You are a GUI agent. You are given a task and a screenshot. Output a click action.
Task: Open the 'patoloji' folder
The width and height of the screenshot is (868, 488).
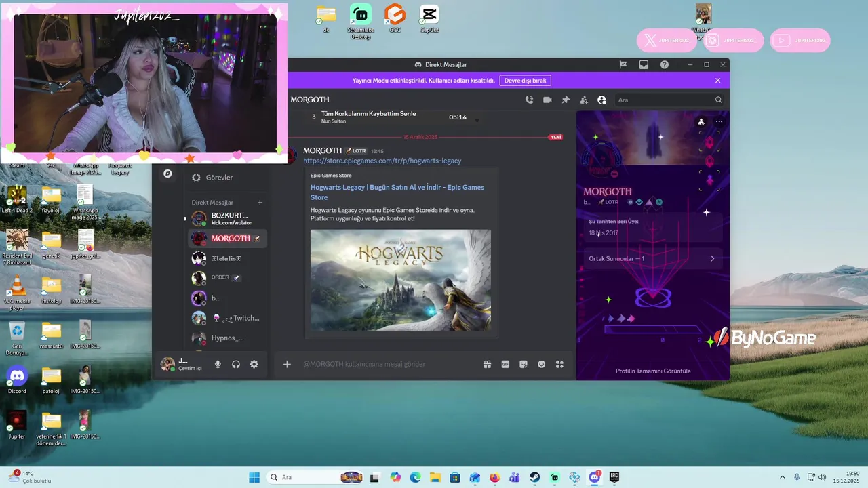pos(52,380)
